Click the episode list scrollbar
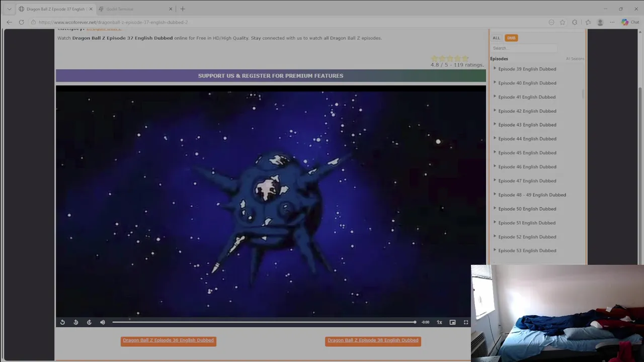644x362 pixels. (x=583, y=94)
